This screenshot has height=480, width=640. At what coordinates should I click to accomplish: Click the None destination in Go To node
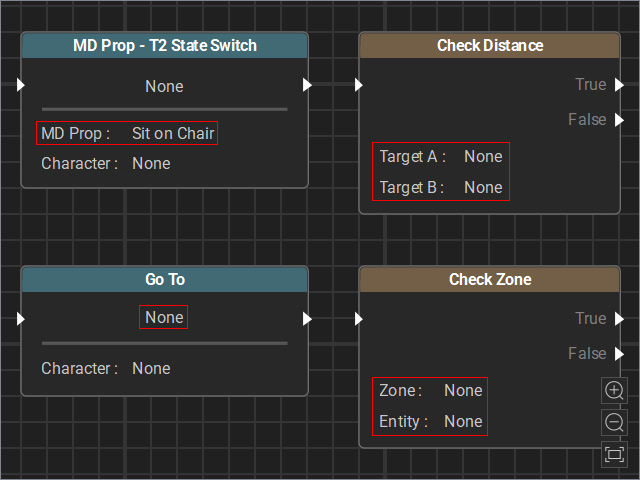tap(164, 317)
